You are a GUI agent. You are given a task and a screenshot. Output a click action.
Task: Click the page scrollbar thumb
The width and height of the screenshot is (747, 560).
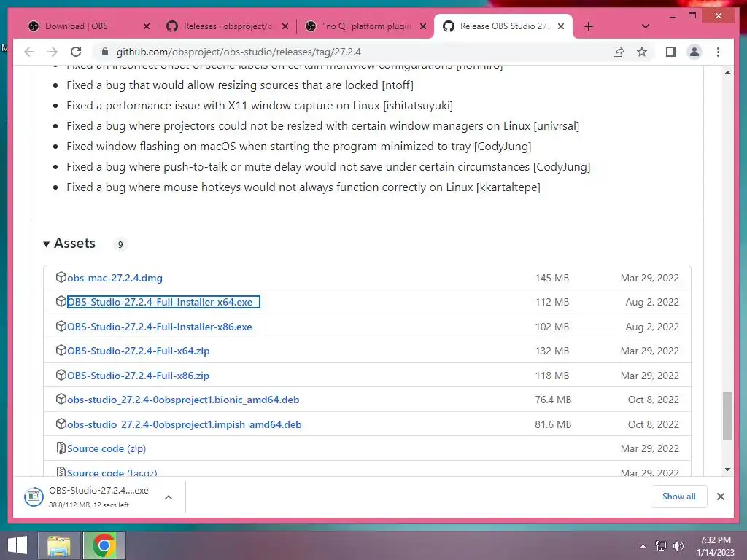pos(727,416)
